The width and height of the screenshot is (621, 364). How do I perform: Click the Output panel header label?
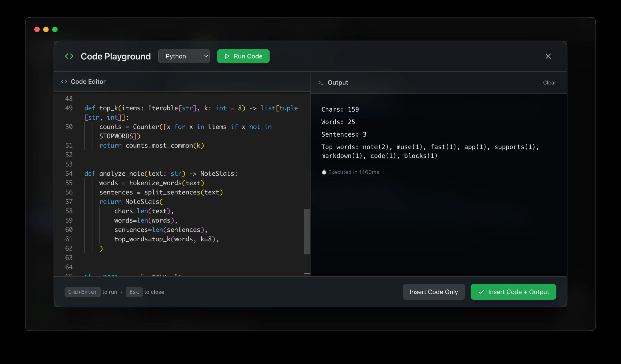[338, 83]
